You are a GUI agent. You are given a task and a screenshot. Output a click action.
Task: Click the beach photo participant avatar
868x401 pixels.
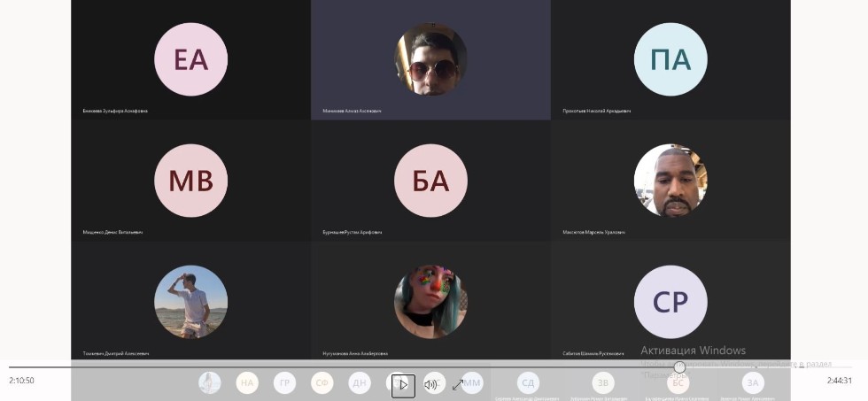[190, 302]
